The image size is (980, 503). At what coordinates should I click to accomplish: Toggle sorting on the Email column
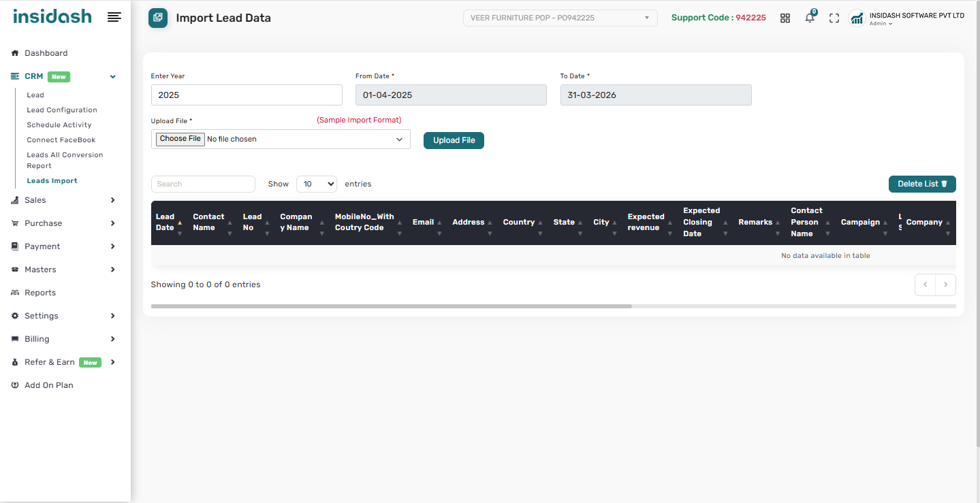423,223
